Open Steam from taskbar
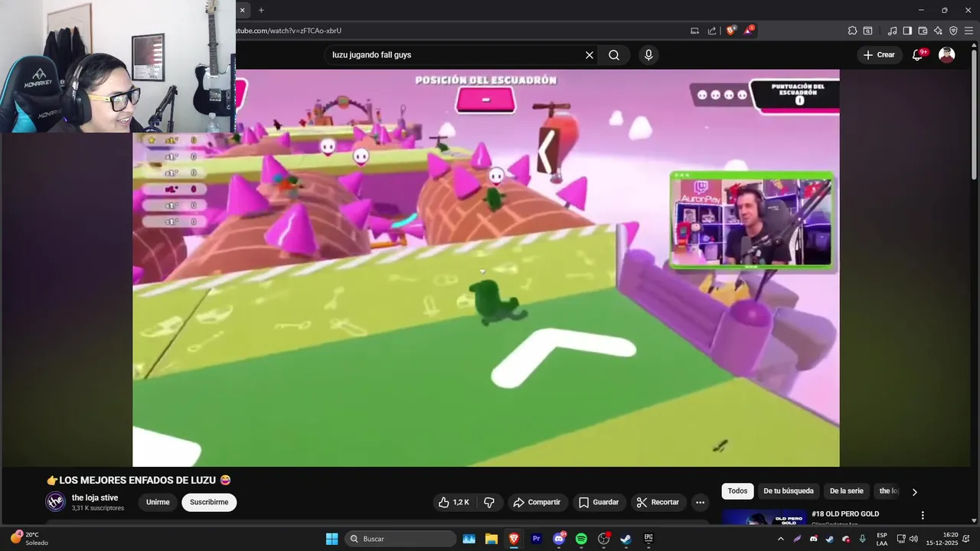The image size is (980, 551). (x=626, y=539)
